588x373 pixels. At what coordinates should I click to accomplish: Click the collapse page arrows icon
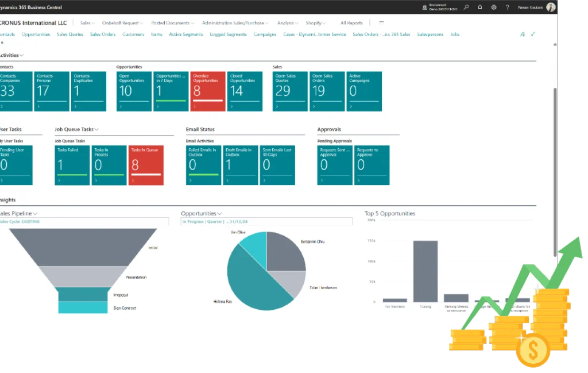coord(532,34)
